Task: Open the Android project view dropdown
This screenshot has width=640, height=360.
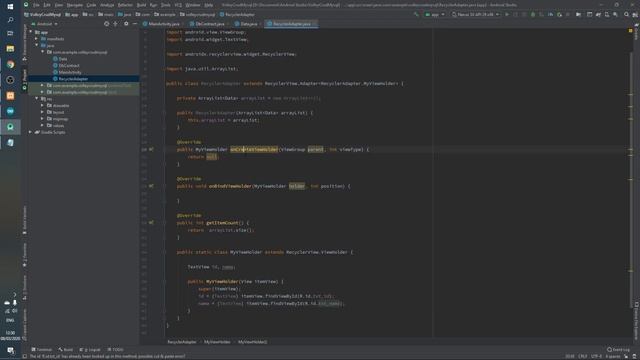Action: click(x=44, y=24)
